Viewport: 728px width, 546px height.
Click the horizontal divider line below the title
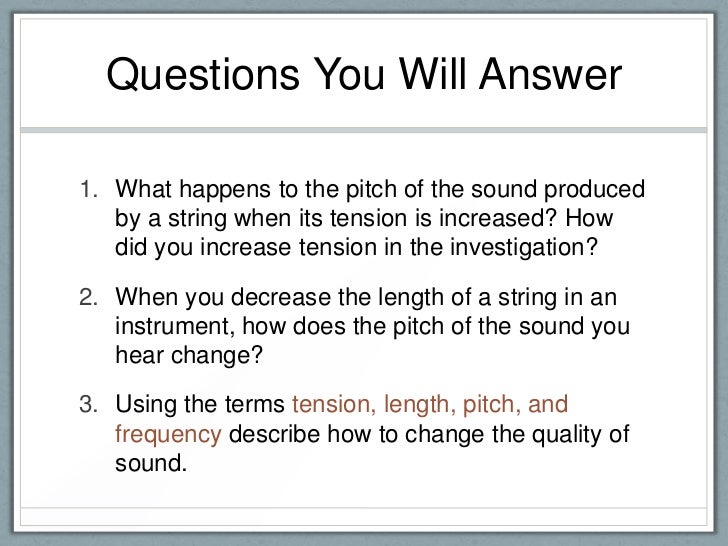click(x=364, y=130)
